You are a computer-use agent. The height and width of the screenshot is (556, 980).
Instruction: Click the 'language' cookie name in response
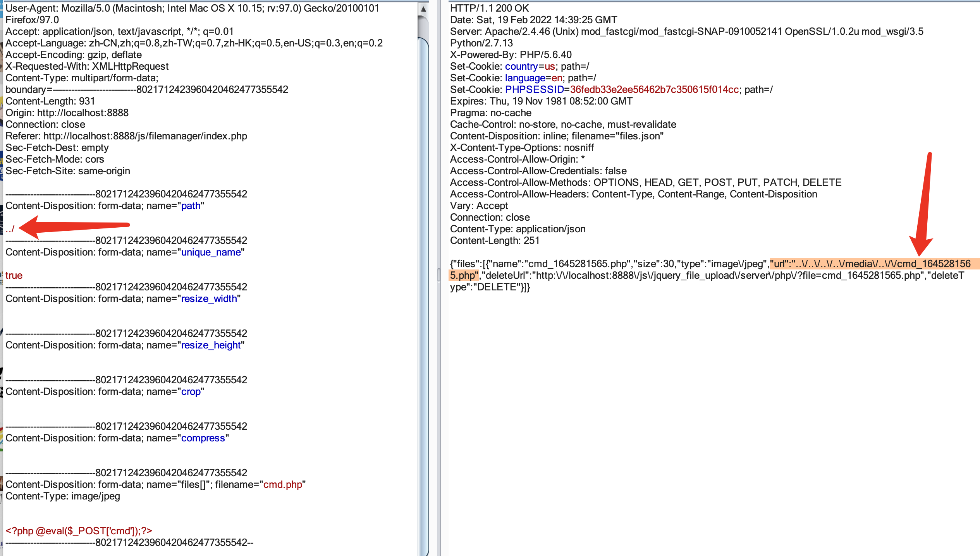[525, 78]
